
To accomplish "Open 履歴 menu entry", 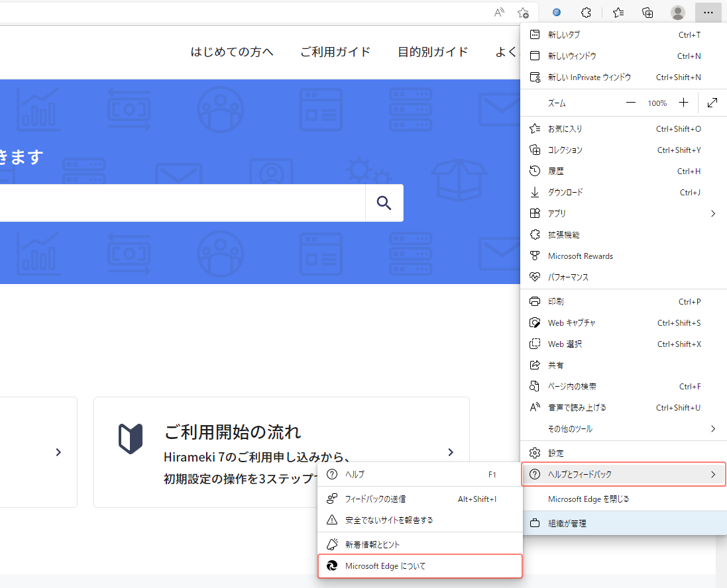I will pyautogui.click(x=624, y=171).
